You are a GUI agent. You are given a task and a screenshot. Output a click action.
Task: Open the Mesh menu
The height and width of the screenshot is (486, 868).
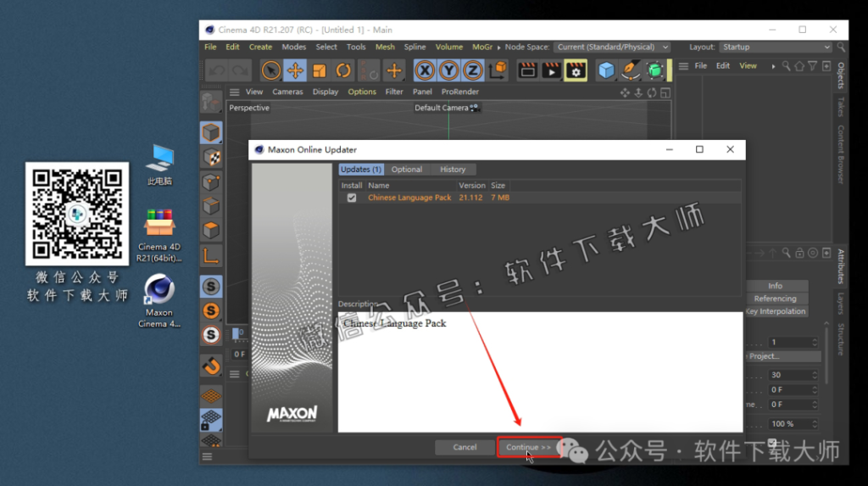[x=385, y=47]
